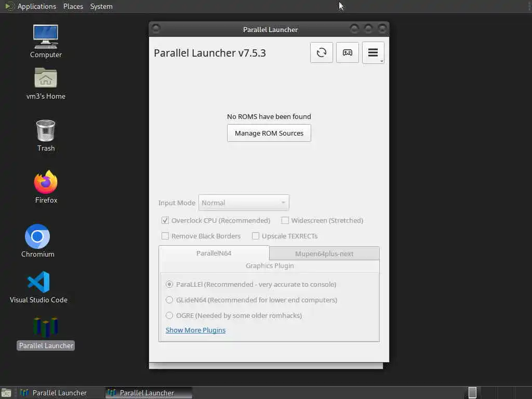The height and width of the screenshot is (399, 532).
Task: Open vm3's Home folder icon
Action: tap(46, 84)
